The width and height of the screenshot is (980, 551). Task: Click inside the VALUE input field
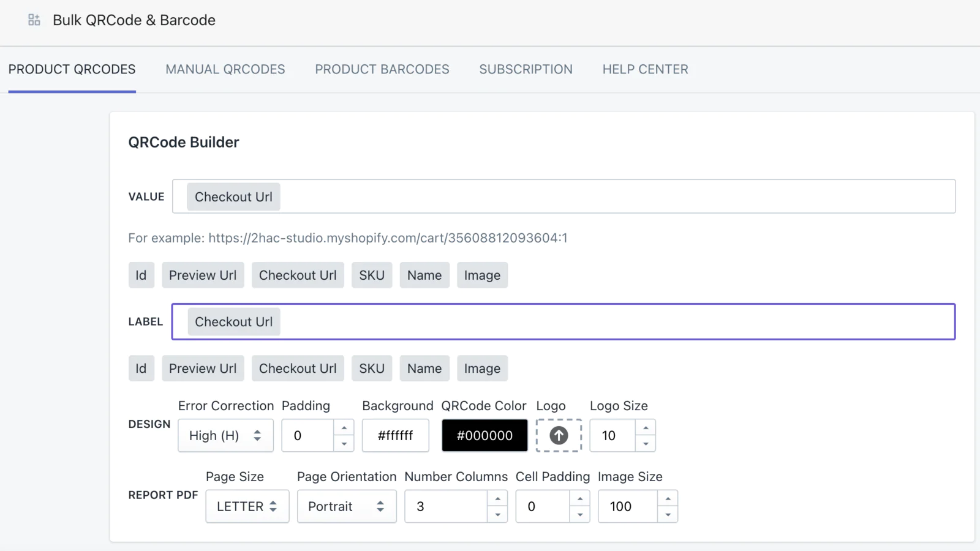(x=563, y=197)
